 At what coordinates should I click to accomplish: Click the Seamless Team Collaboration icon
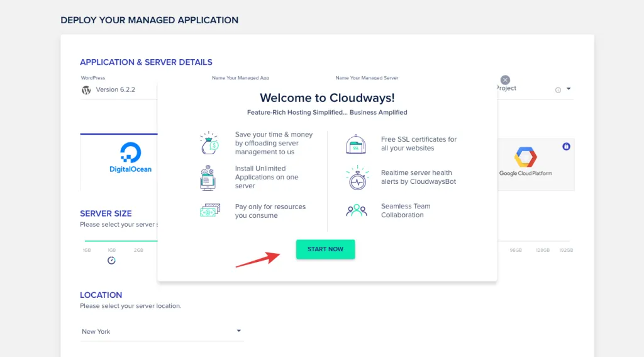[x=356, y=210]
